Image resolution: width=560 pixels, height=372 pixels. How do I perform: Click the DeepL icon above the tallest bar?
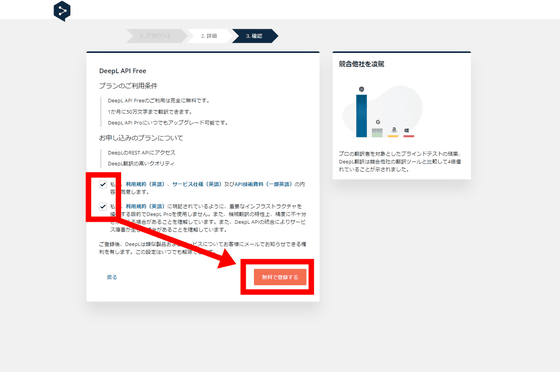(x=361, y=89)
